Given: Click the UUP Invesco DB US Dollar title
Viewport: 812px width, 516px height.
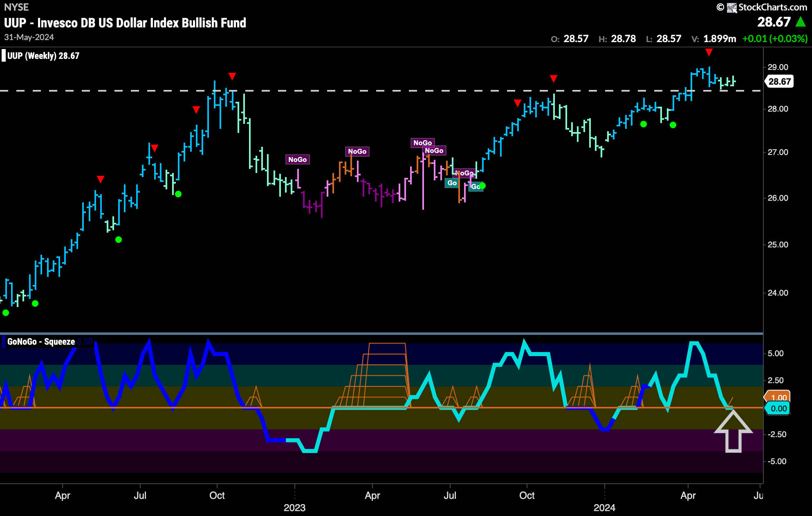Looking at the screenshot, I should click(125, 23).
